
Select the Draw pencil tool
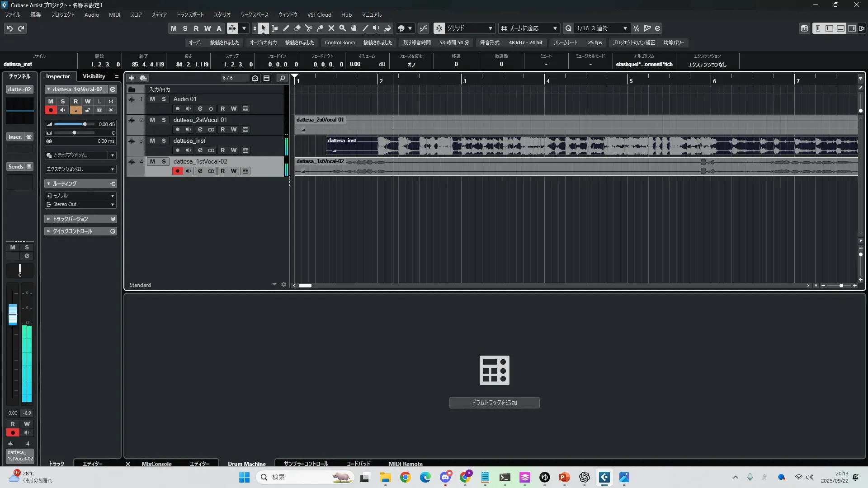(286, 28)
